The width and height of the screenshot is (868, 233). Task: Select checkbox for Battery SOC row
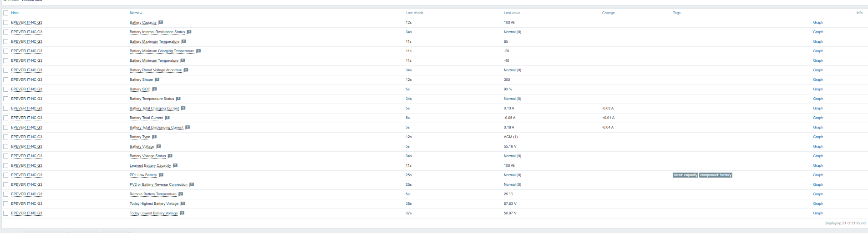coord(6,89)
